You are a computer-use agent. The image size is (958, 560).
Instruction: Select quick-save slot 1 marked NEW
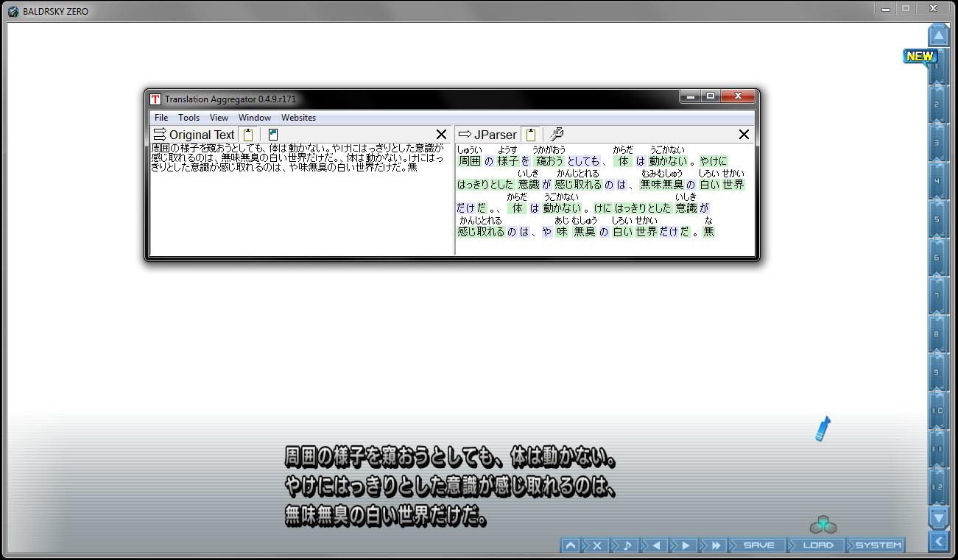[937, 68]
